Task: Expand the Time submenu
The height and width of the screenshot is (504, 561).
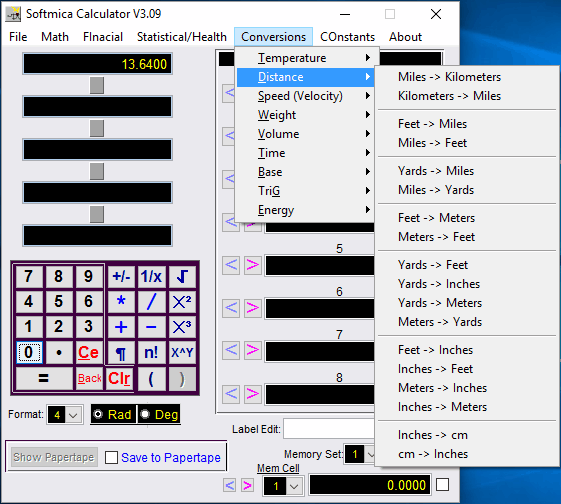Action: pyautogui.click(x=305, y=153)
